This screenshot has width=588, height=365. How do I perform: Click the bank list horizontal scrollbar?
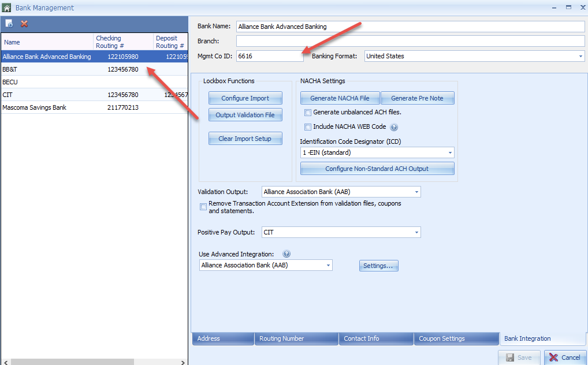(x=72, y=362)
